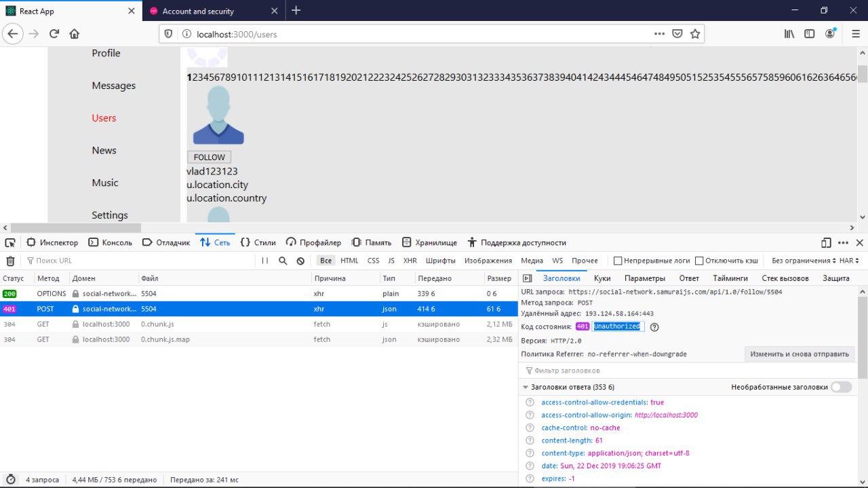The width and height of the screenshot is (868, 488).
Task: Click the element picker icon in devtools
Action: (x=10, y=242)
